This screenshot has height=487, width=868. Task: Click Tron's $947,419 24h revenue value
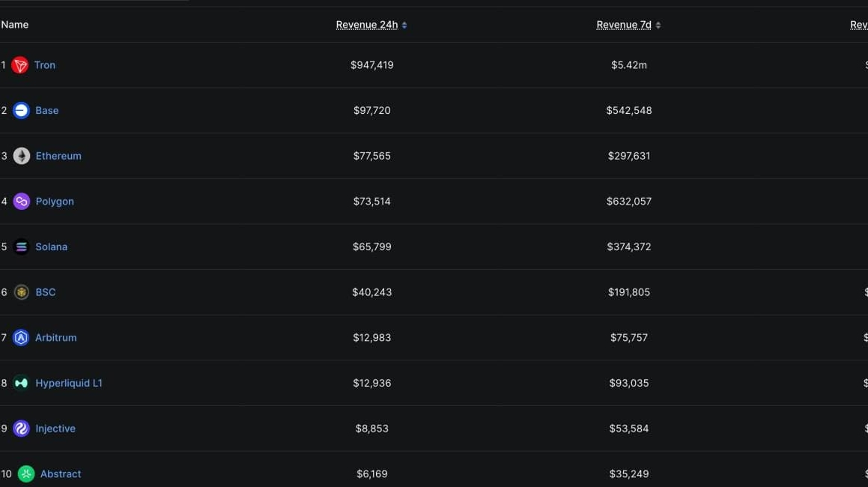click(x=372, y=65)
